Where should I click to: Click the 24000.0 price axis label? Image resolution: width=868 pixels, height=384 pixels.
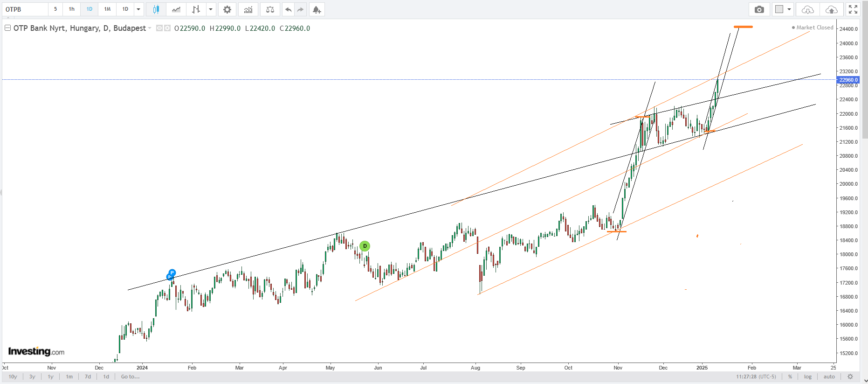[x=848, y=43]
